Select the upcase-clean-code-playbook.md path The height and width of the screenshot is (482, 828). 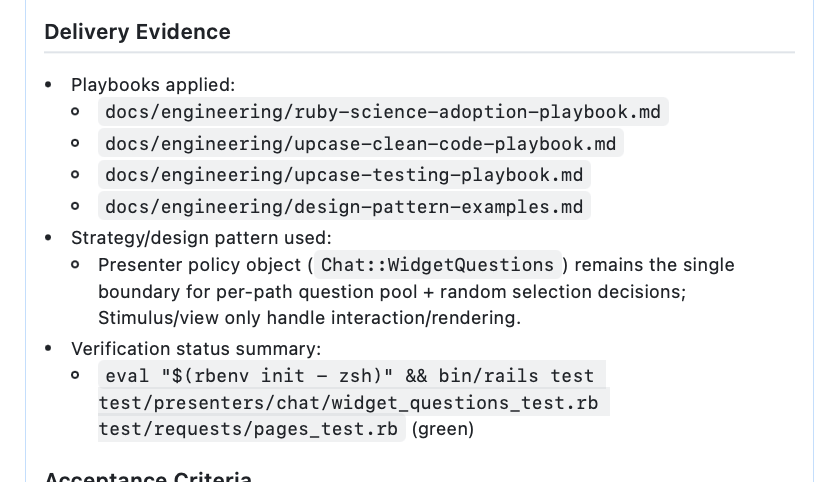361,143
